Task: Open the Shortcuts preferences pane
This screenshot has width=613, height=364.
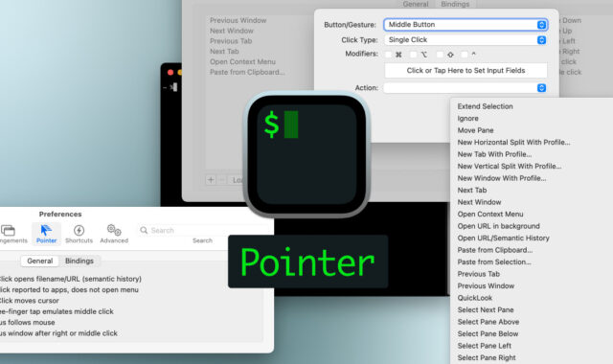Action: click(79, 234)
